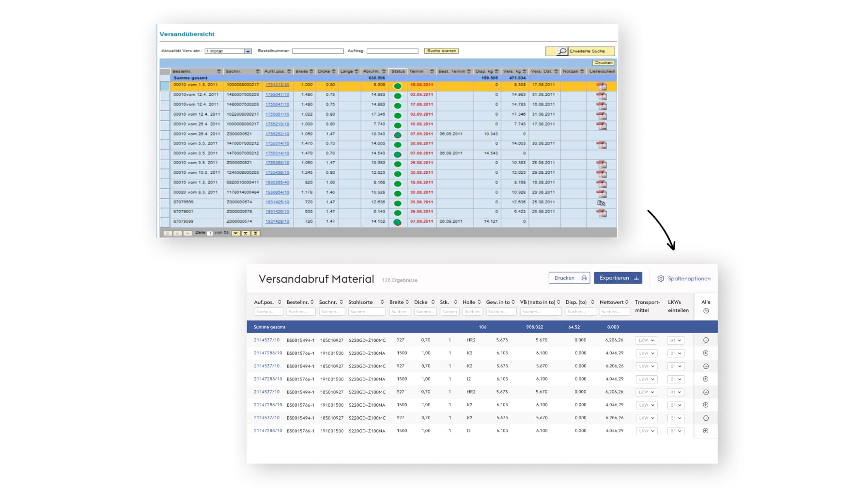Open order link 1755051/10

[277, 114]
